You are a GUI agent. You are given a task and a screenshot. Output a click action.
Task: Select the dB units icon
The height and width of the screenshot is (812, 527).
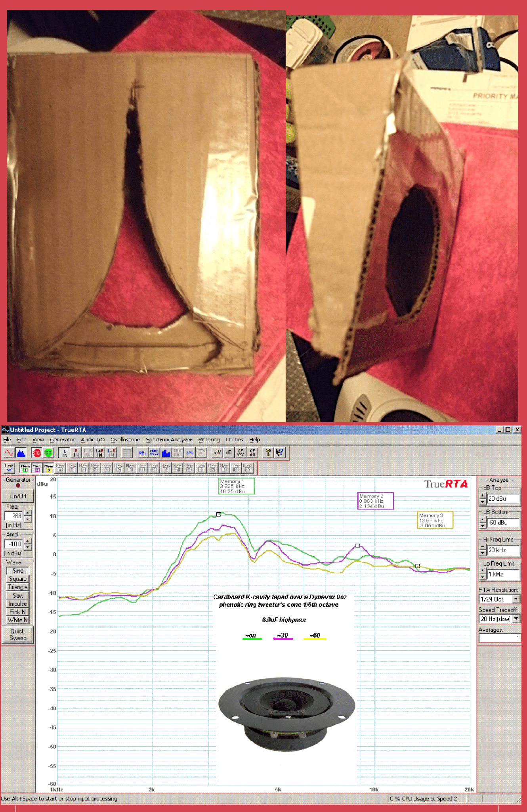(x=229, y=452)
